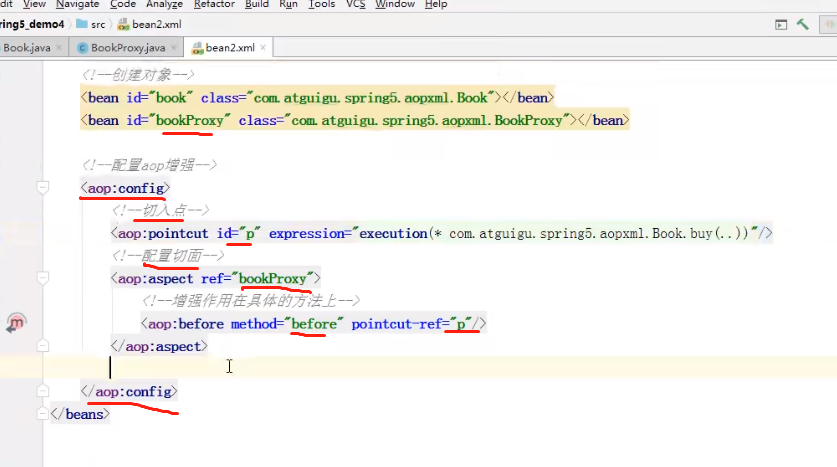Screen dimensions: 837x467
Task: Click the 切入点 comment line
Action: (x=161, y=211)
